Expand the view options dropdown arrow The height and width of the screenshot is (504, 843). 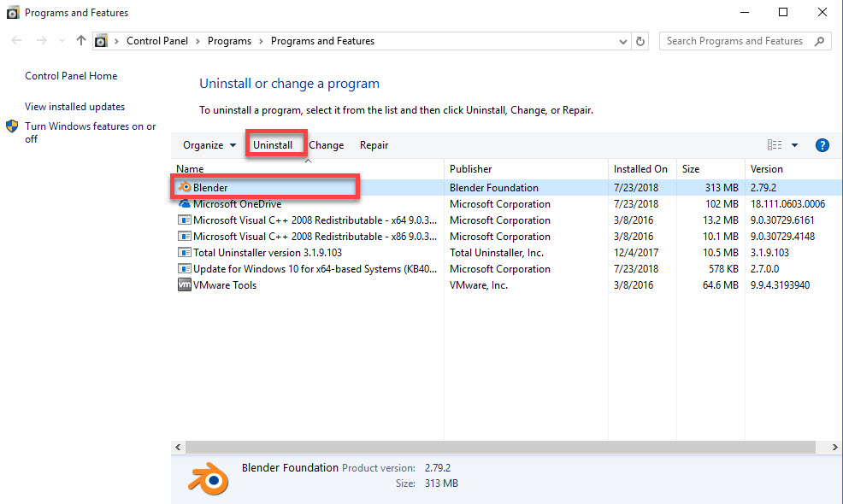(794, 145)
